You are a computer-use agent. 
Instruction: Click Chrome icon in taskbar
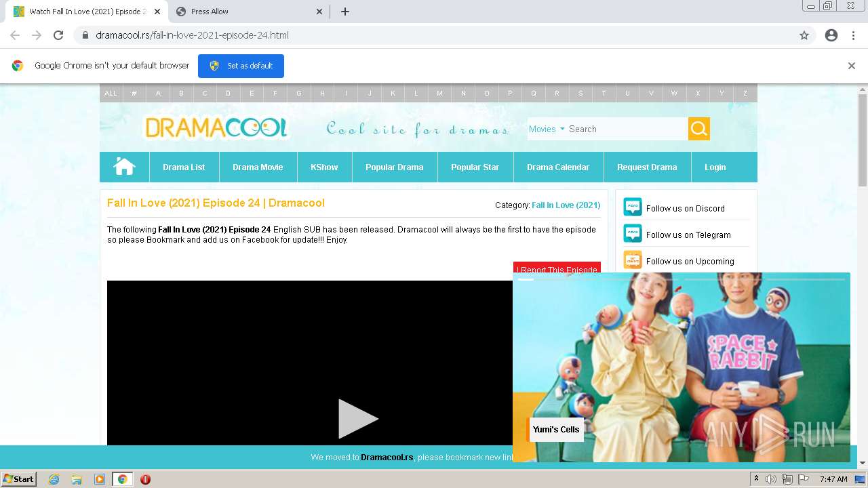[123, 479]
